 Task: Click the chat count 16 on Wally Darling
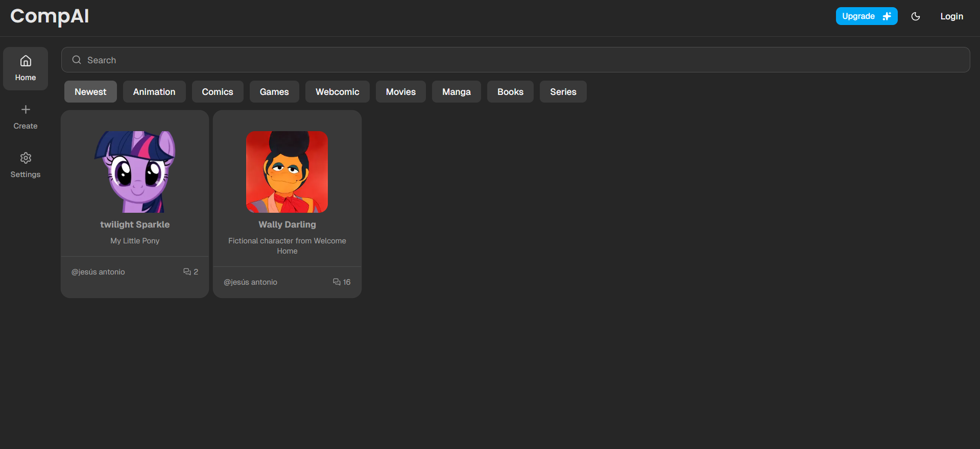click(347, 282)
